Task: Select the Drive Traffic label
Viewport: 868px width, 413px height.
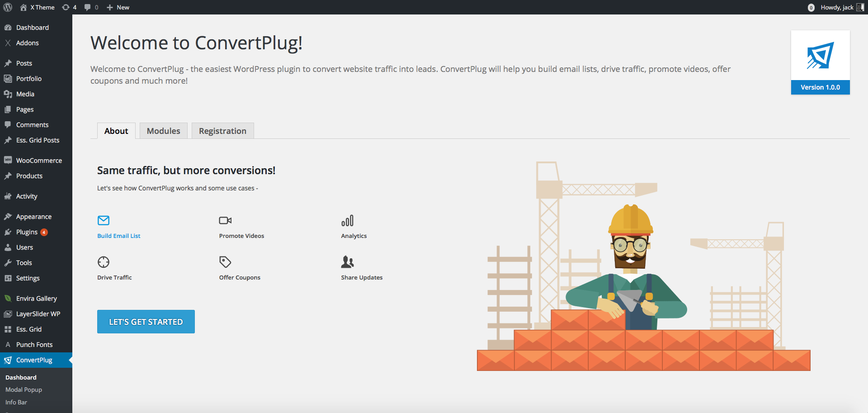Action: [x=114, y=277]
